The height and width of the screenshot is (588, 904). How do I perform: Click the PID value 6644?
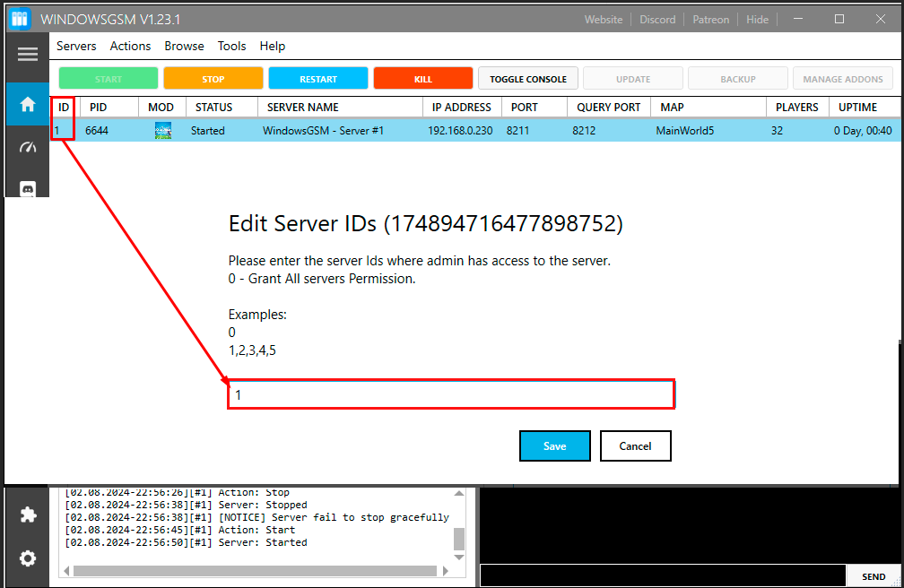coord(96,131)
